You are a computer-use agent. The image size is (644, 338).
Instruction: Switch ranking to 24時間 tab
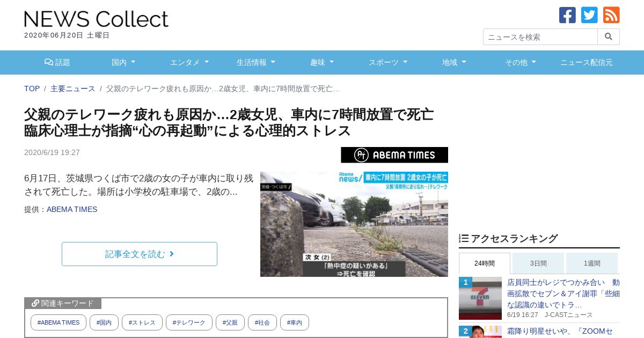(x=485, y=263)
